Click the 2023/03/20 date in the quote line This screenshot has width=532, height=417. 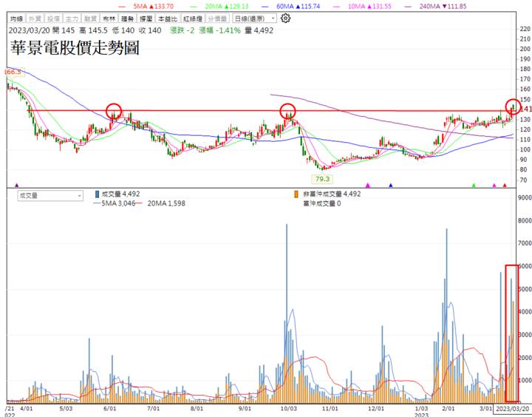[x=29, y=30]
